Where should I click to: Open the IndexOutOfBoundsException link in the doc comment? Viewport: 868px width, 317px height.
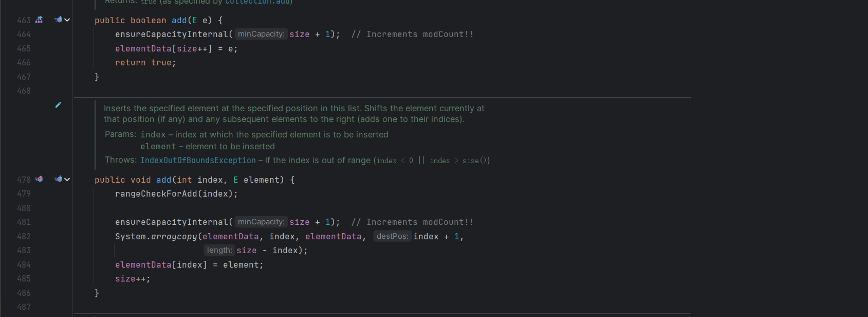point(198,161)
